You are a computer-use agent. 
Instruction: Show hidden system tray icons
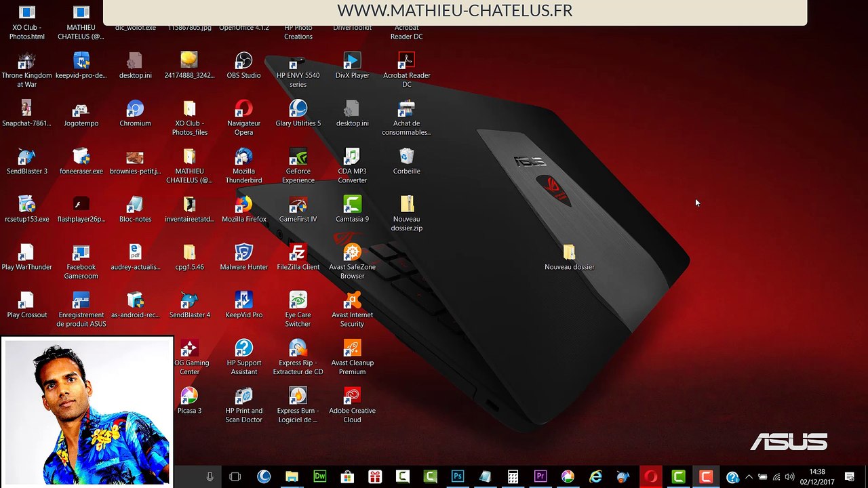749,477
